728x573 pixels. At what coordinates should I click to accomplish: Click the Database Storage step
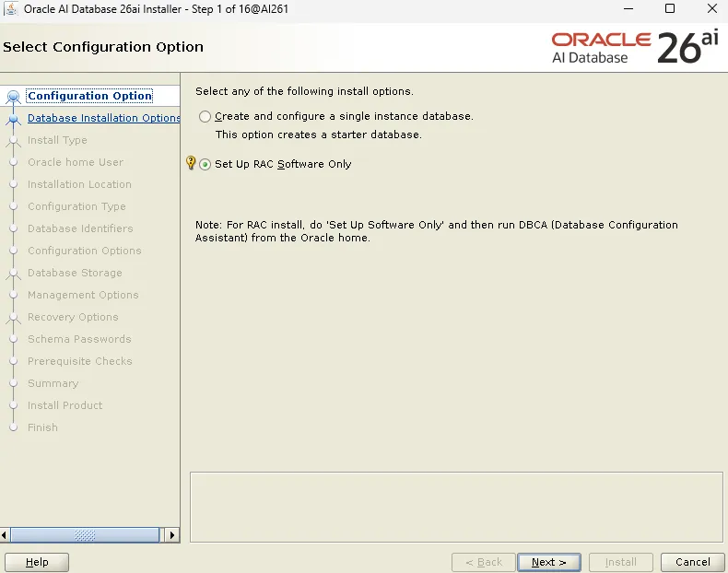point(75,273)
